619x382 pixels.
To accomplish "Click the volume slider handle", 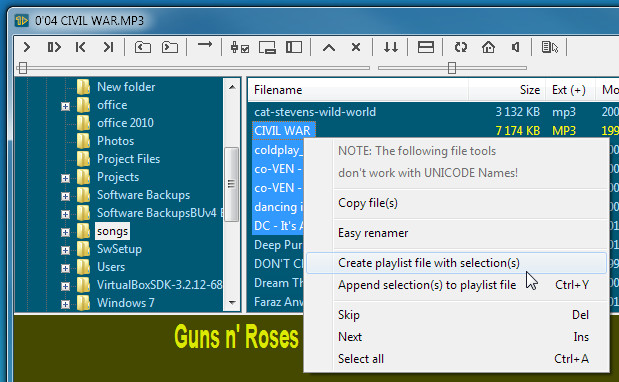I will tap(452, 68).
